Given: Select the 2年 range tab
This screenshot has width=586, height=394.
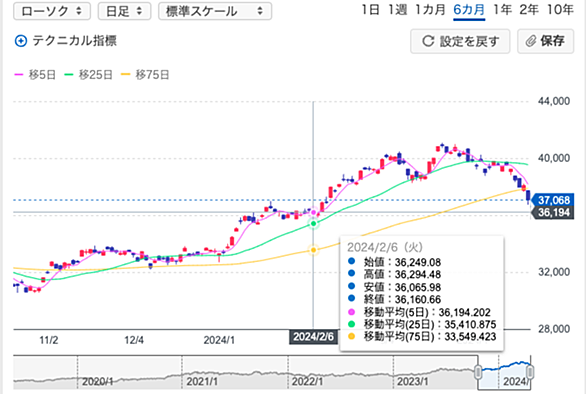Looking at the screenshot, I should [529, 10].
